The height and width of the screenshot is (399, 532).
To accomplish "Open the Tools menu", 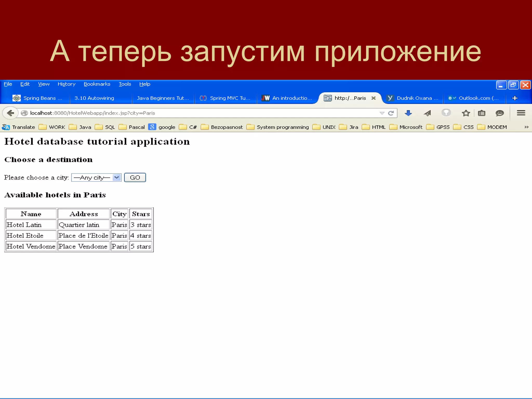I will coord(125,84).
